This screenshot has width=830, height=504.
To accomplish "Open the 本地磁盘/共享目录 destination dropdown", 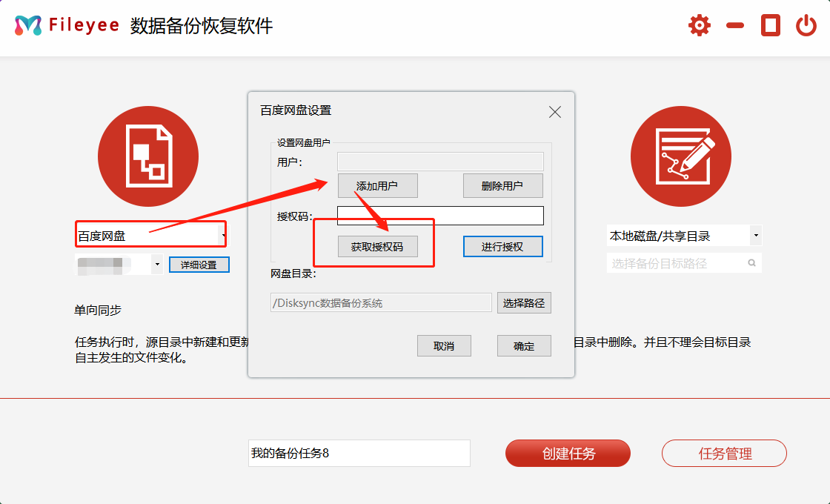I will (x=756, y=234).
